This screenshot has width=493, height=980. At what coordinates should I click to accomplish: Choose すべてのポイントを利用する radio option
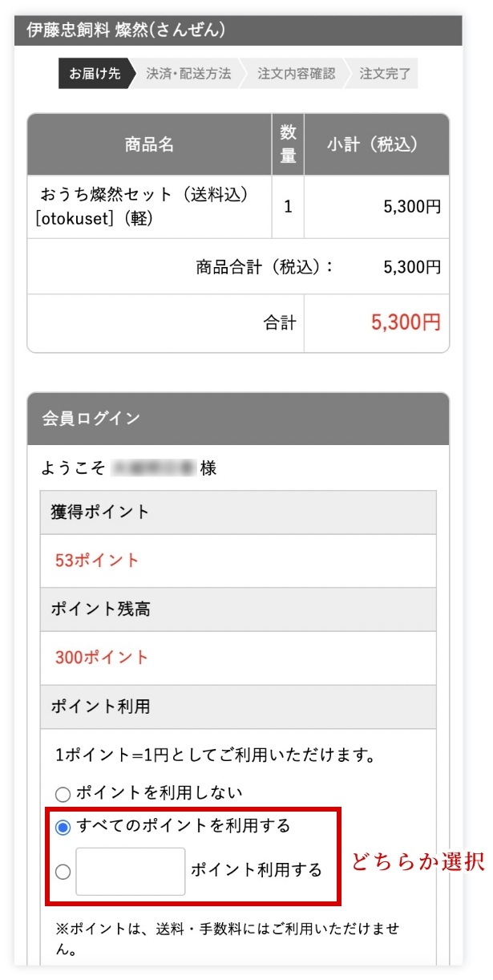click(x=63, y=827)
